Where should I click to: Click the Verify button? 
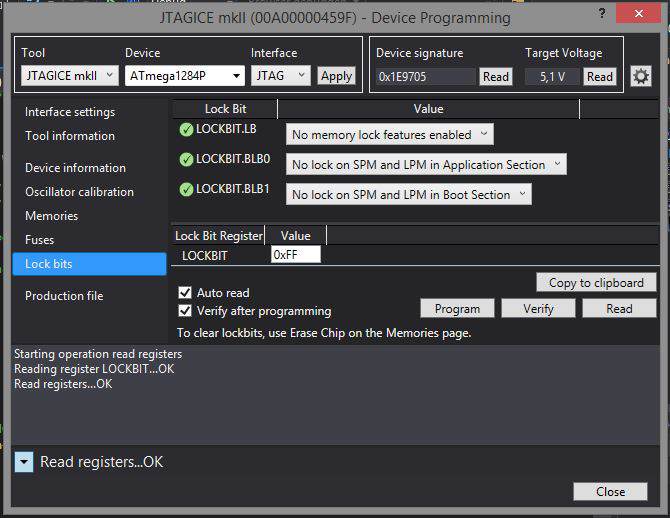538,309
